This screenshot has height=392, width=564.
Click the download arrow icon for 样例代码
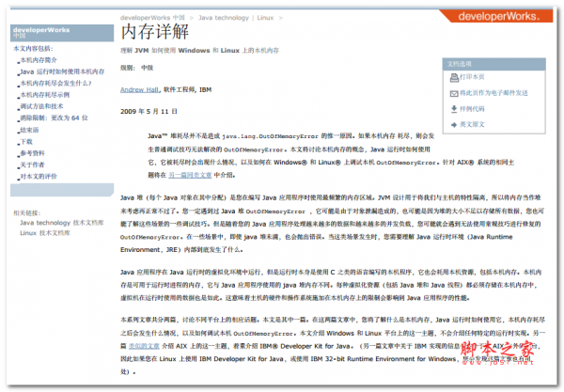tap(454, 109)
